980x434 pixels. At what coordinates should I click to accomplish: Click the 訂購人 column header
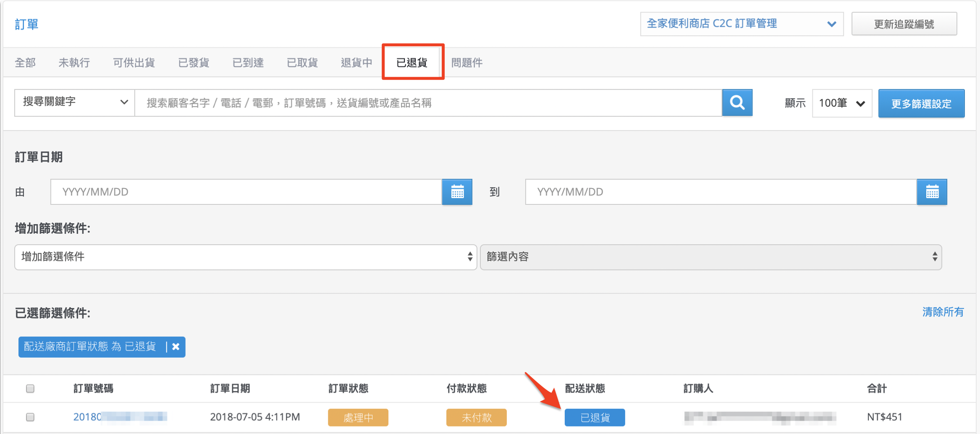pyautogui.click(x=698, y=389)
